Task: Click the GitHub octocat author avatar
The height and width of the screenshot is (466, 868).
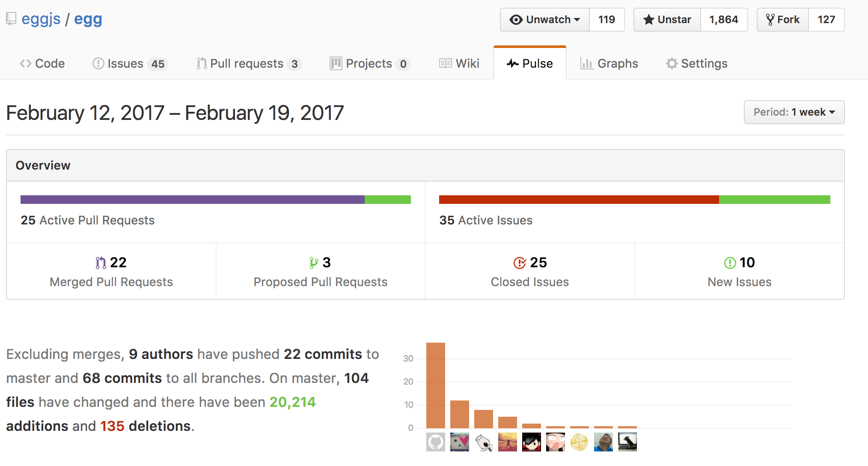Action: [x=436, y=442]
